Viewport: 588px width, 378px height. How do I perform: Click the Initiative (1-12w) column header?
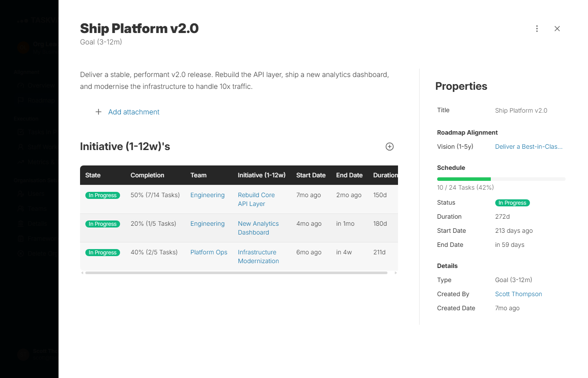pyautogui.click(x=262, y=175)
